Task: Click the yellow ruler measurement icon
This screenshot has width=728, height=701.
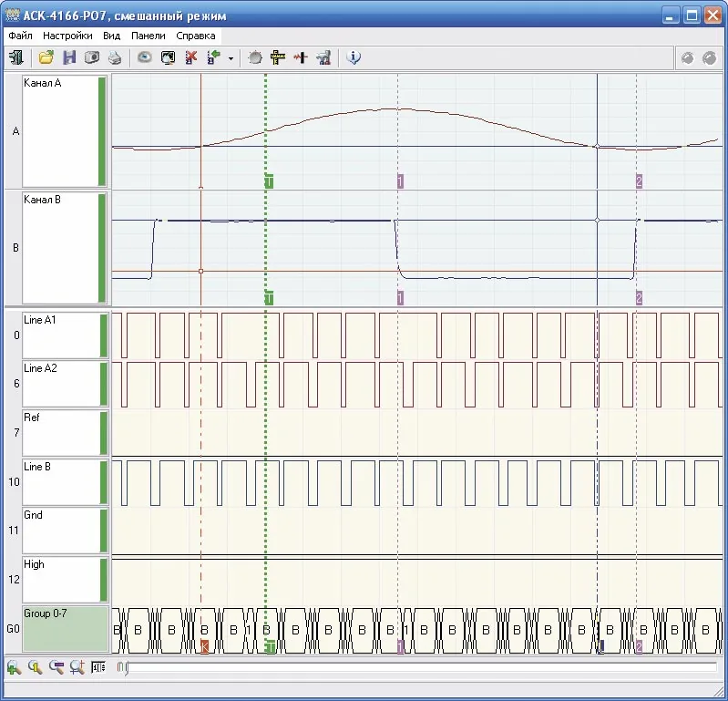Action: [x=278, y=57]
